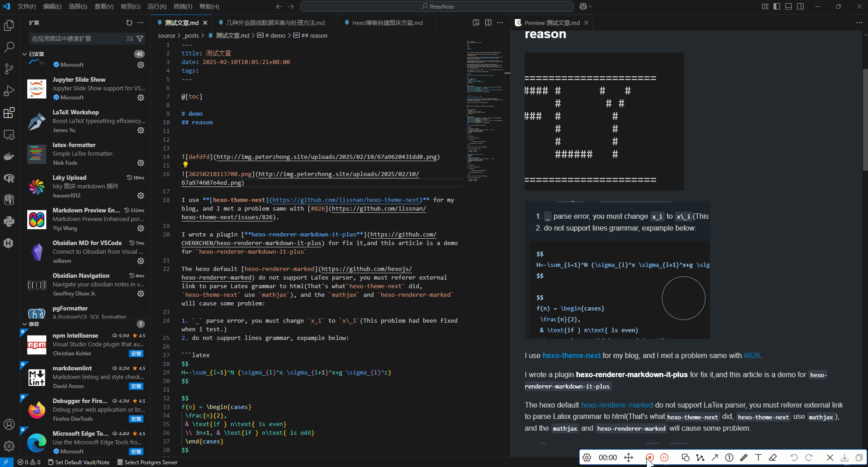Click the lightbulb code action icon
868x467 pixels.
(185, 165)
